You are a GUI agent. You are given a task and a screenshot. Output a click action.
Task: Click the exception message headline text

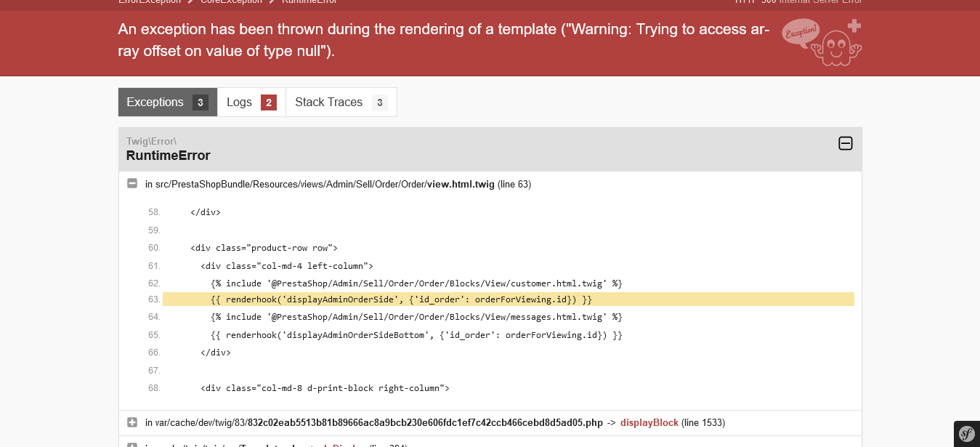pyautogui.click(x=443, y=40)
